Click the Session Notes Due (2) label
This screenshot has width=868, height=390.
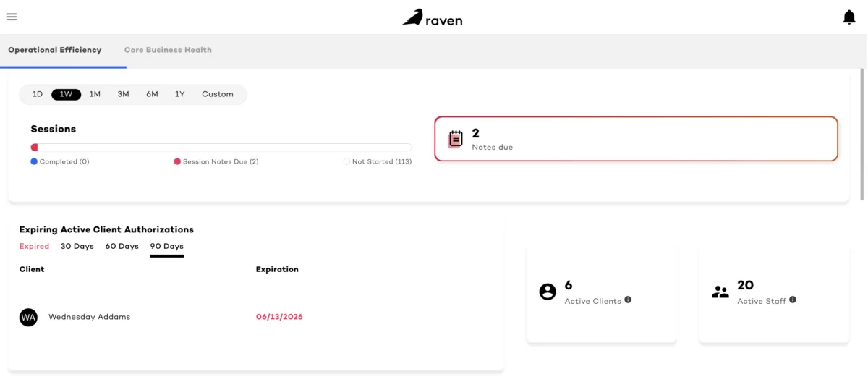tap(221, 161)
